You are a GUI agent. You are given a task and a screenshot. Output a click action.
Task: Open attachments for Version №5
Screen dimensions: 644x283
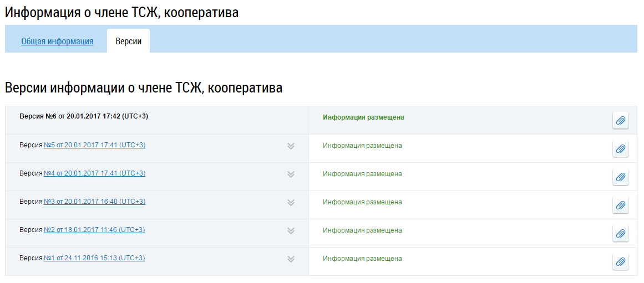pos(621,148)
